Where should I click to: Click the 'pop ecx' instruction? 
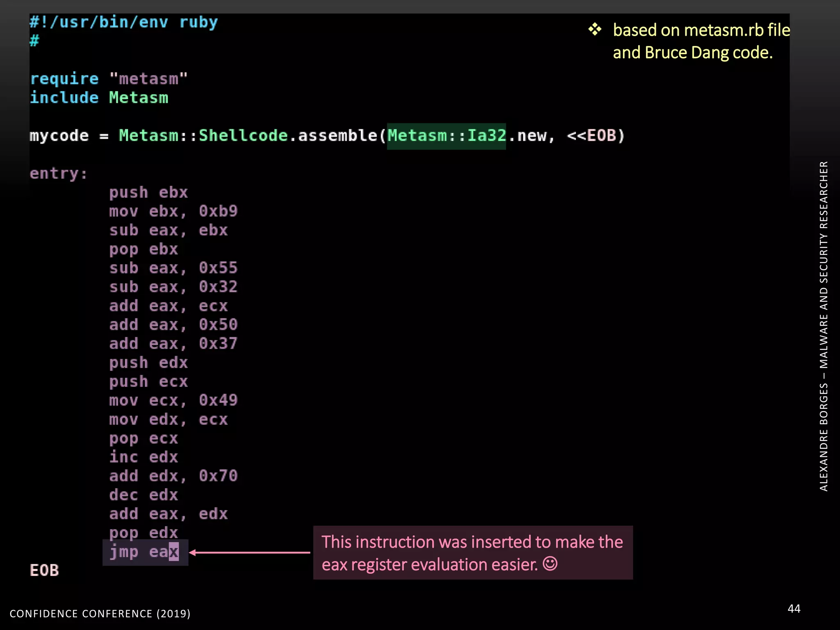144,438
